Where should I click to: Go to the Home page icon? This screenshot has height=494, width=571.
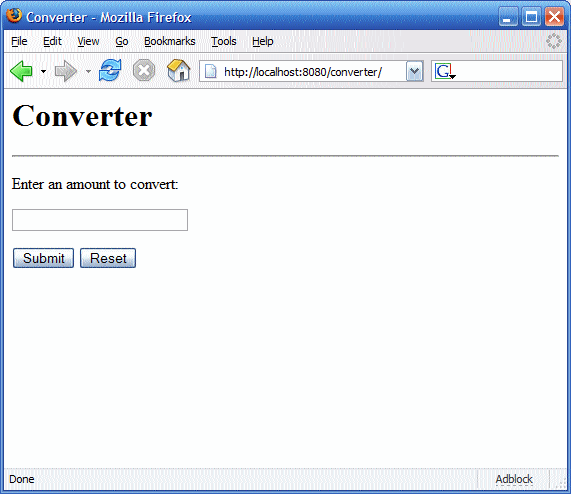[x=178, y=70]
